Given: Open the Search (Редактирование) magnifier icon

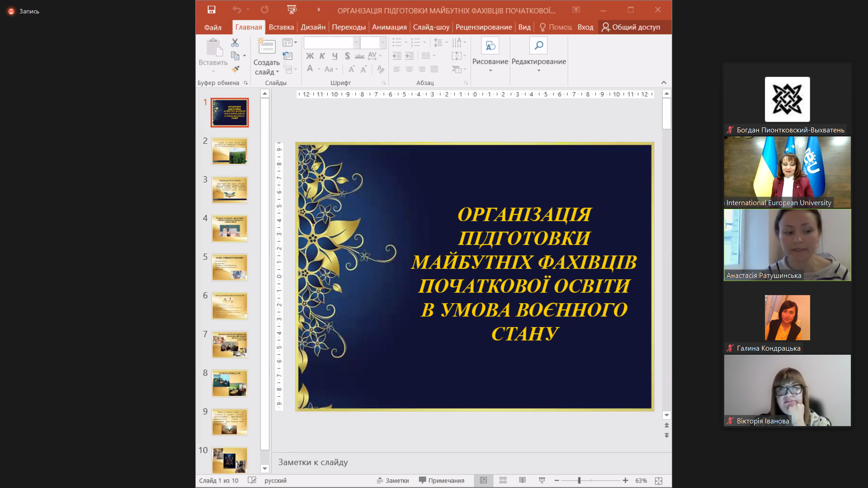Looking at the screenshot, I should coord(538,46).
